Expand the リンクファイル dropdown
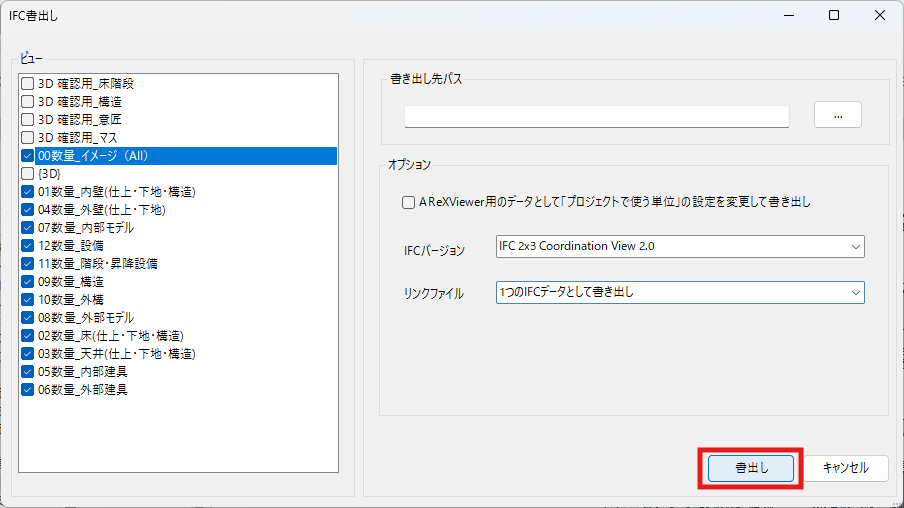 point(680,292)
